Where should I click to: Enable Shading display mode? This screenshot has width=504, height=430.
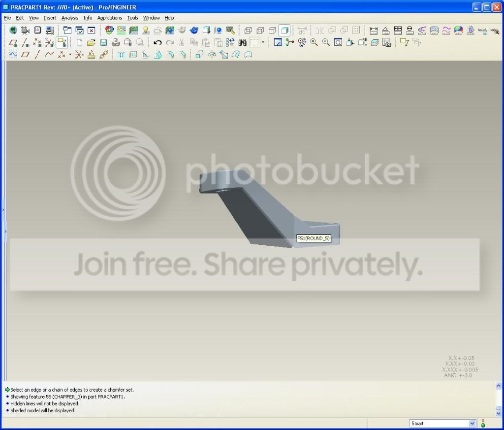[284, 30]
